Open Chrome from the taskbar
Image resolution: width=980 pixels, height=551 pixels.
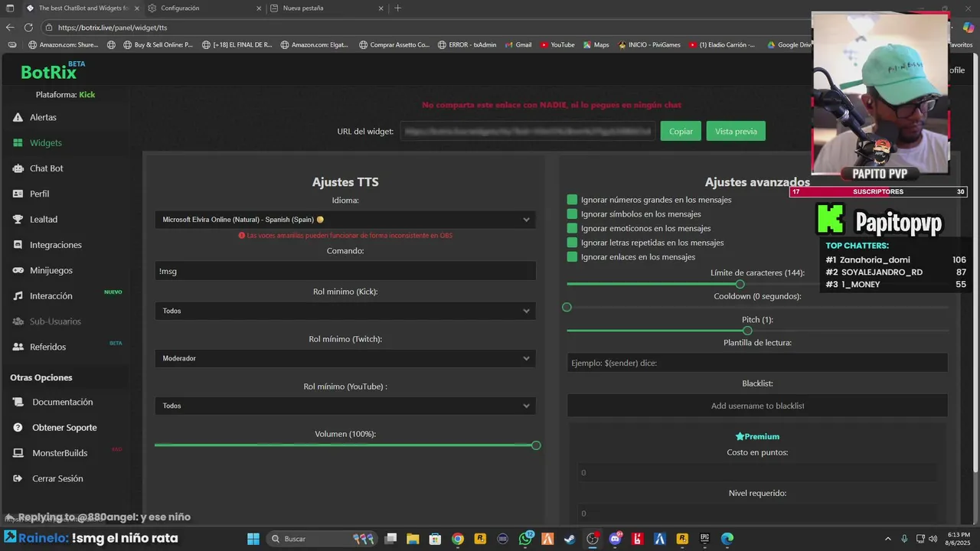click(457, 539)
